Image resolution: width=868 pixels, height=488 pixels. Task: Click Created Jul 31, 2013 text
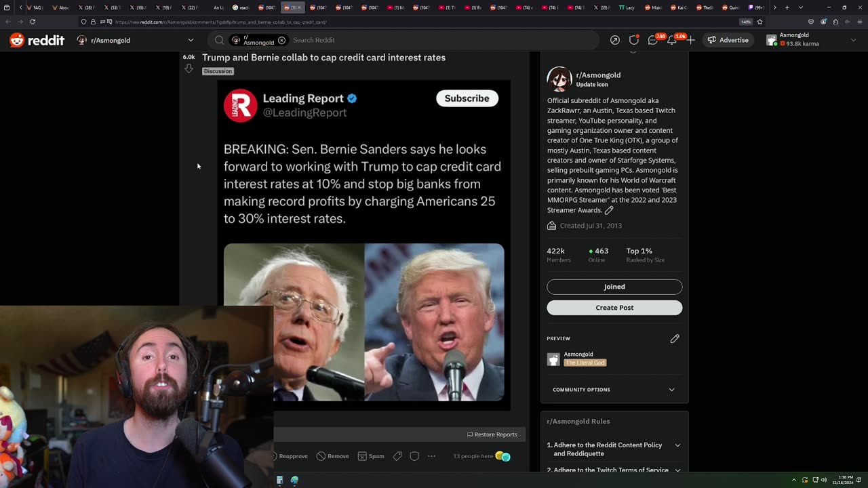[591, 226]
